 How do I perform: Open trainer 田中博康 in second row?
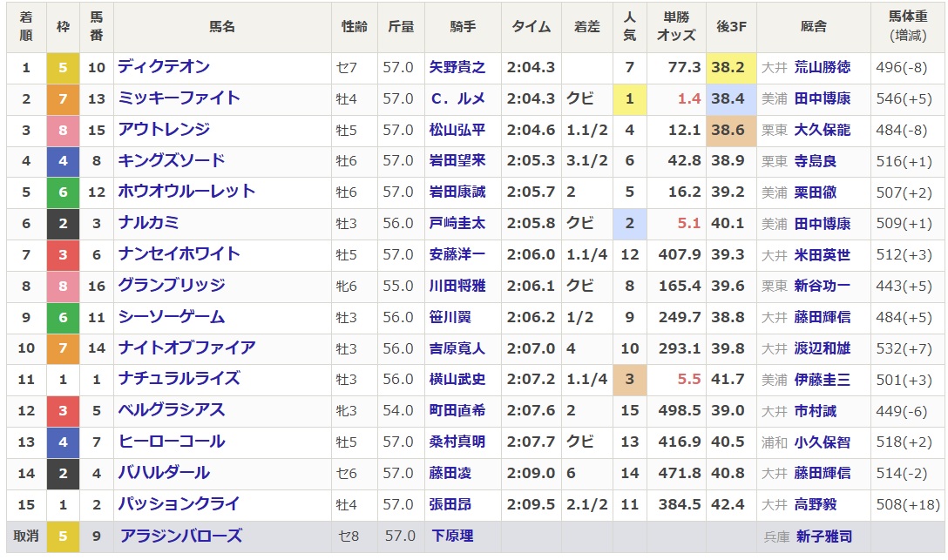pyautogui.click(x=822, y=98)
